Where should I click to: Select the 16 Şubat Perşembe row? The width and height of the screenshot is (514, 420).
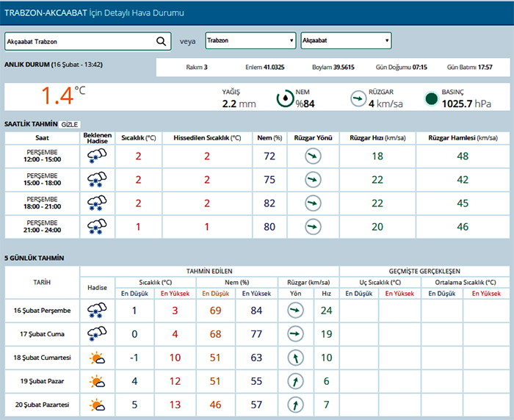pyautogui.click(x=42, y=311)
